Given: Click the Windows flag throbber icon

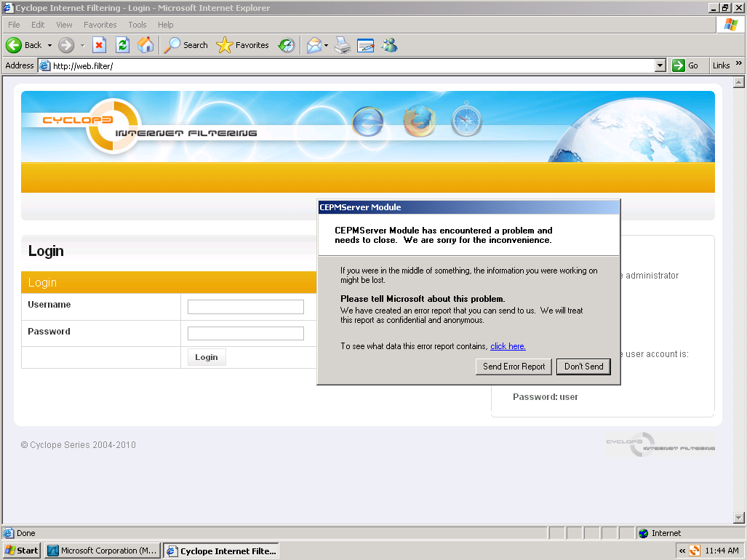Looking at the screenshot, I should tap(730, 25).
